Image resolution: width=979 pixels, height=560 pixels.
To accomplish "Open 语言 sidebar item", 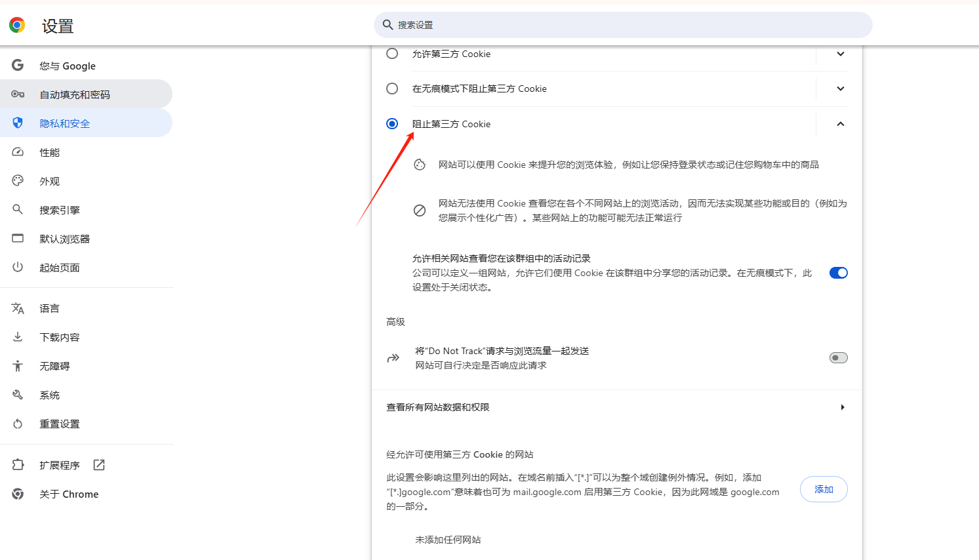I will pyautogui.click(x=86, y=308).
